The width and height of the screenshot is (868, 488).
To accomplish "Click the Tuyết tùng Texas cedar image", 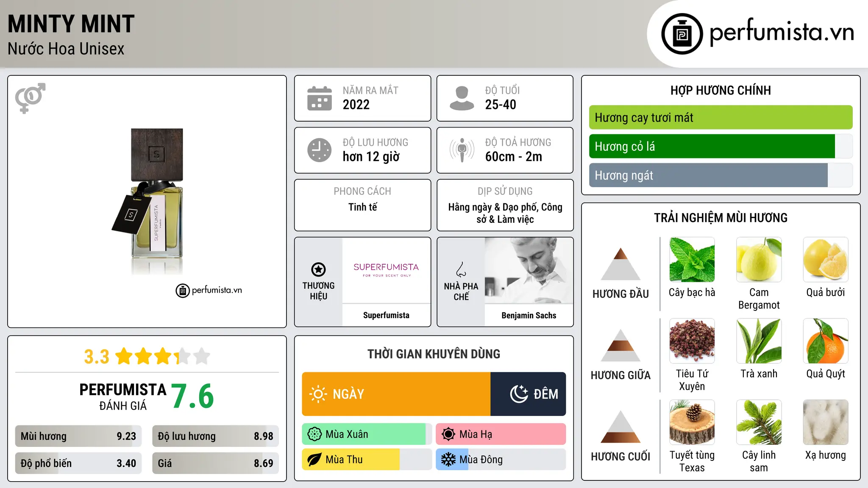I will [x=692, y=422].
